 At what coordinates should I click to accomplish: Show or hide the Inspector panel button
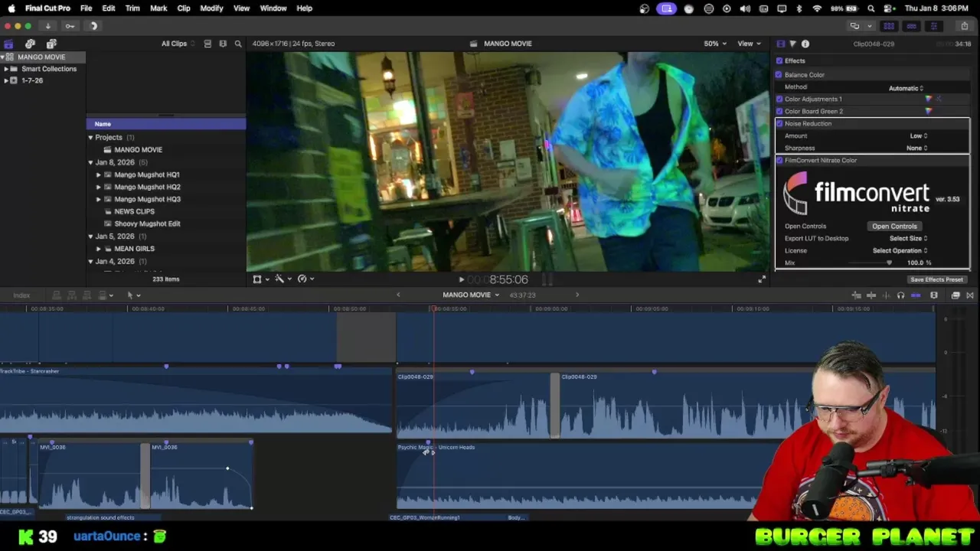click(933, 26)
